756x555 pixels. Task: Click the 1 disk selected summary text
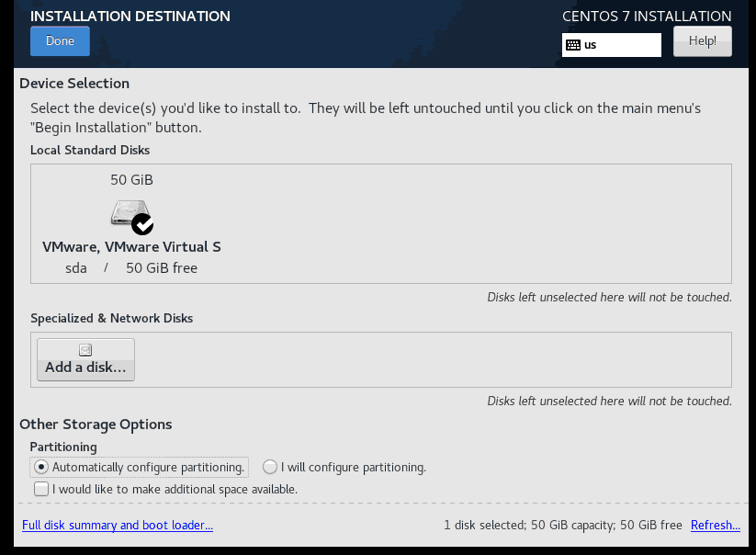point(563,525)
